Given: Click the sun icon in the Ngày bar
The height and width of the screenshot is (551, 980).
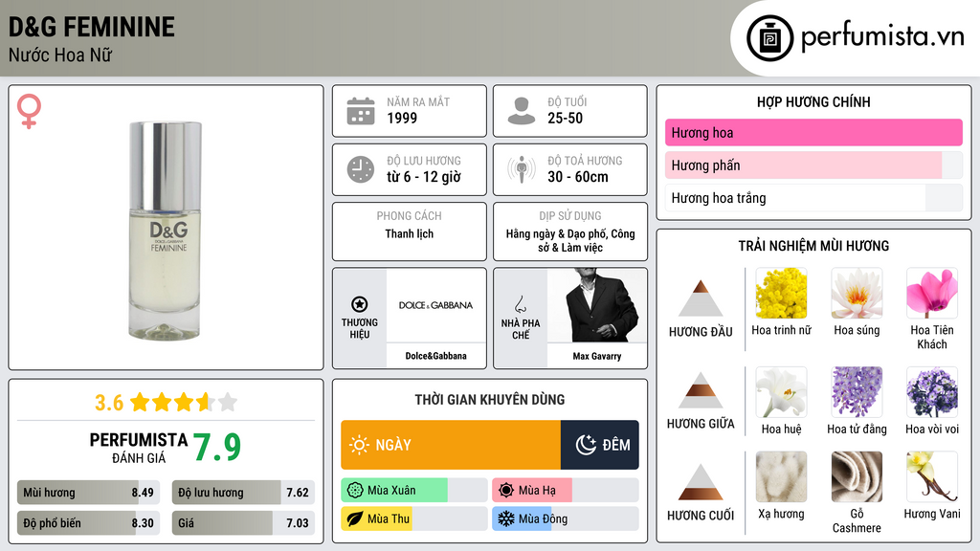Looking at the screenshot, I should [x=360, y=445].
